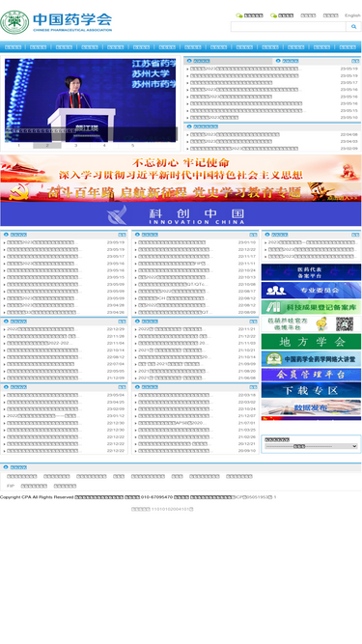Viewport: 362px width, 644px height.
Task: Open the green 地方学会 banner
Action: pyautogui.click(x=311, y=342)
